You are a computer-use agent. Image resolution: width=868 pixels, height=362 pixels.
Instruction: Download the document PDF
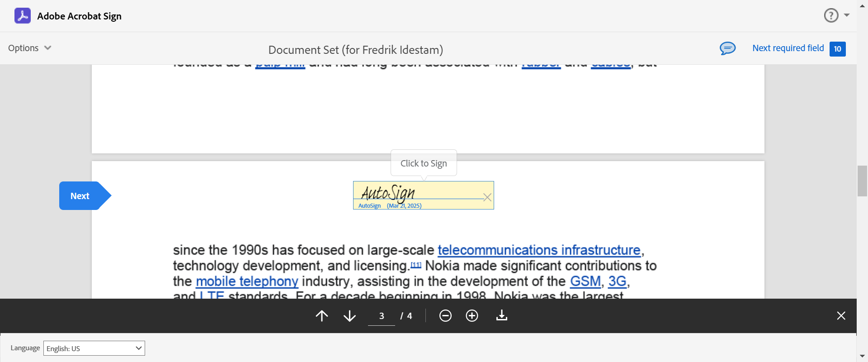[x=502, y=315]
